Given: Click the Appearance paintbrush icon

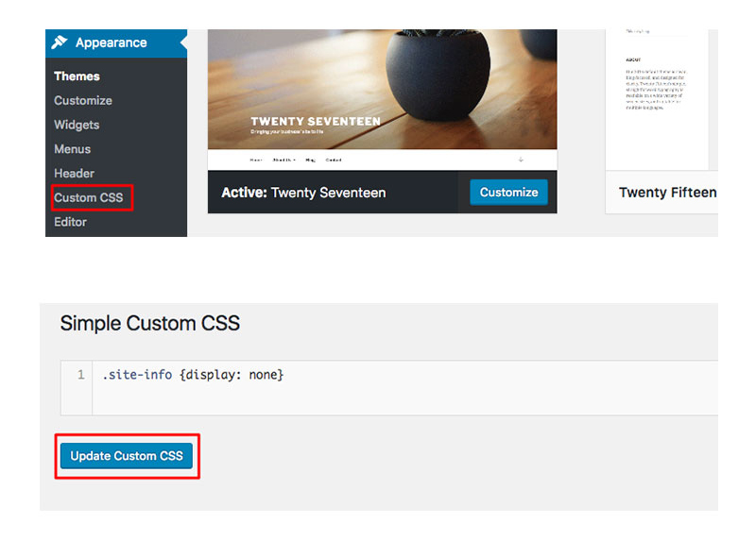Looking at the screenshot, I should coord(60,42).
